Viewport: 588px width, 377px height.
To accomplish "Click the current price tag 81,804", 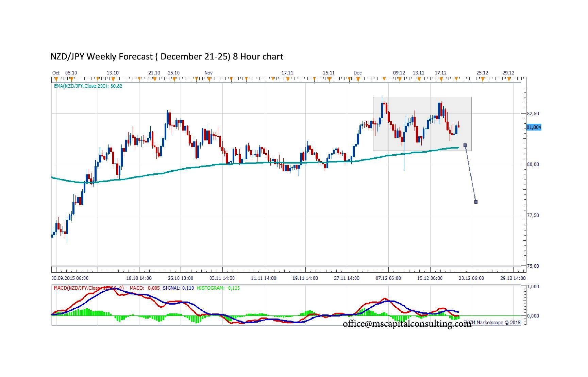I will point(534,127).
